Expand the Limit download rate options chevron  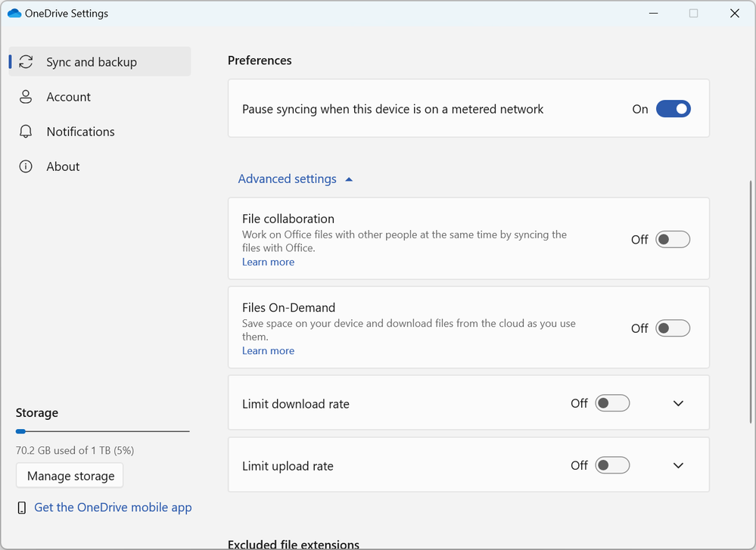(678, 403)
